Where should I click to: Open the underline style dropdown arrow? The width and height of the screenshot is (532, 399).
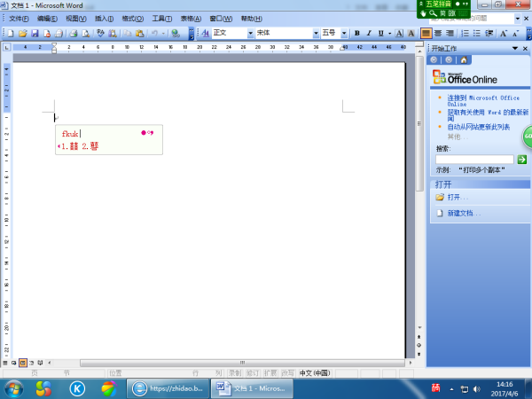(x=389, y=34)
